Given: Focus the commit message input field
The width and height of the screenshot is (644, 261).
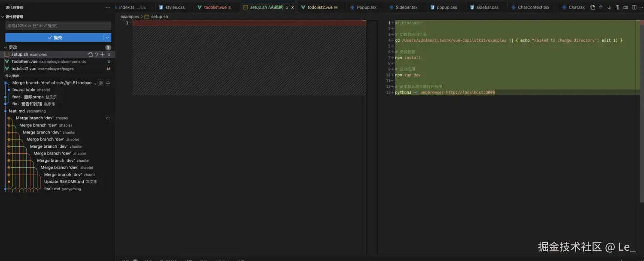Looking at the screenshot, I should 58,26.
